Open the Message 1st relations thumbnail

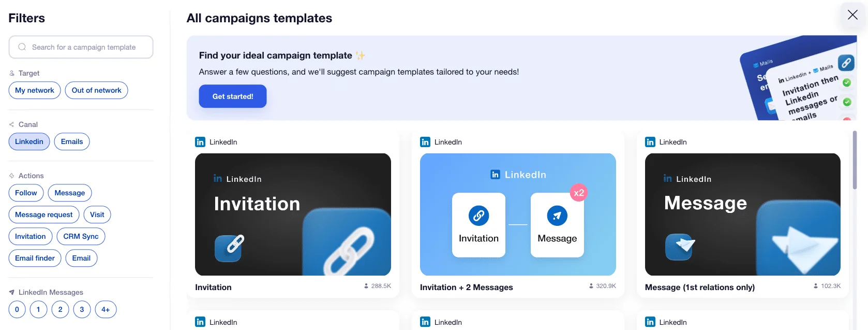[x=743, y=214]
